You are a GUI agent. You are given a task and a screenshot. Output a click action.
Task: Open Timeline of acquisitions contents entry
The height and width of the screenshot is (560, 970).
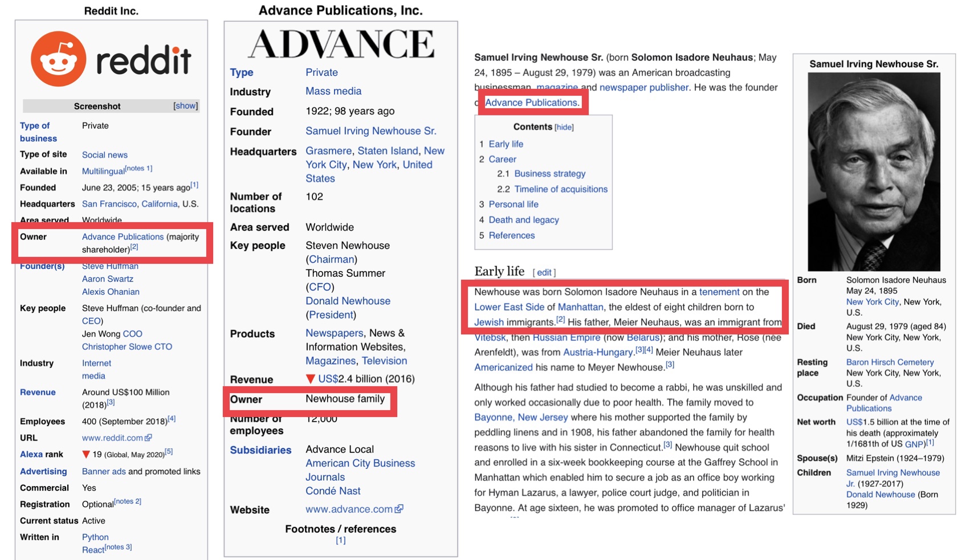pyautogui.click(x=561, y=189)
